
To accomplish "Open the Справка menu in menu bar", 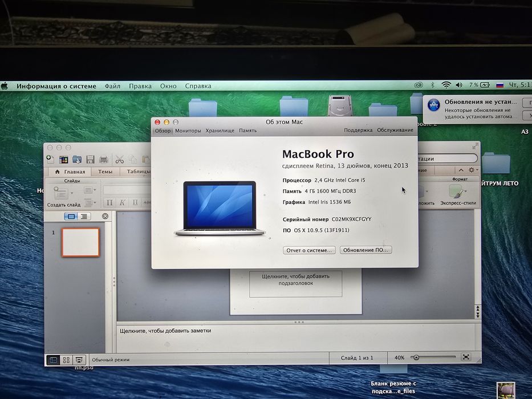I will (x=198, y=86).
